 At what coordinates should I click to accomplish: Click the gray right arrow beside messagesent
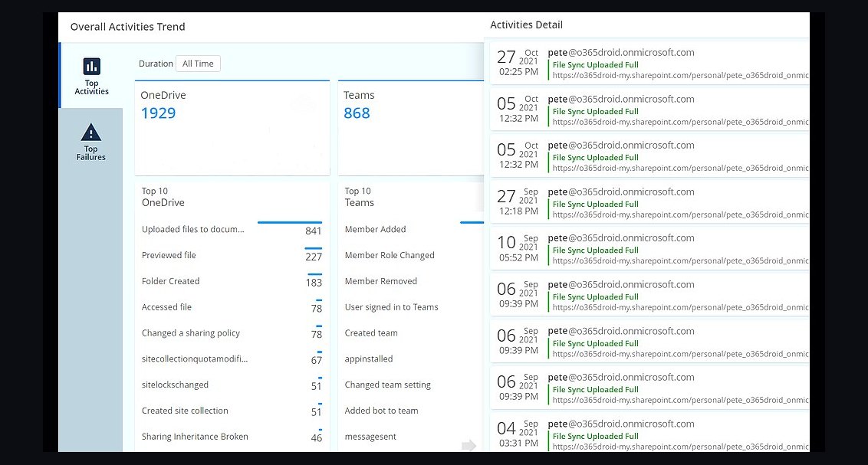(469, 445)
